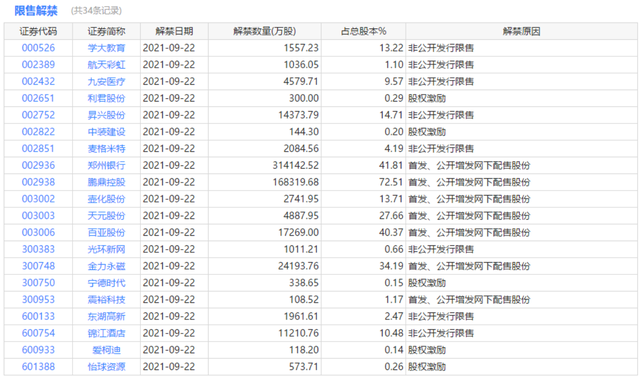The height and width of the screenshot is (378, 640).
Task: Open stock code 000526 link
Action: point(38,48)
